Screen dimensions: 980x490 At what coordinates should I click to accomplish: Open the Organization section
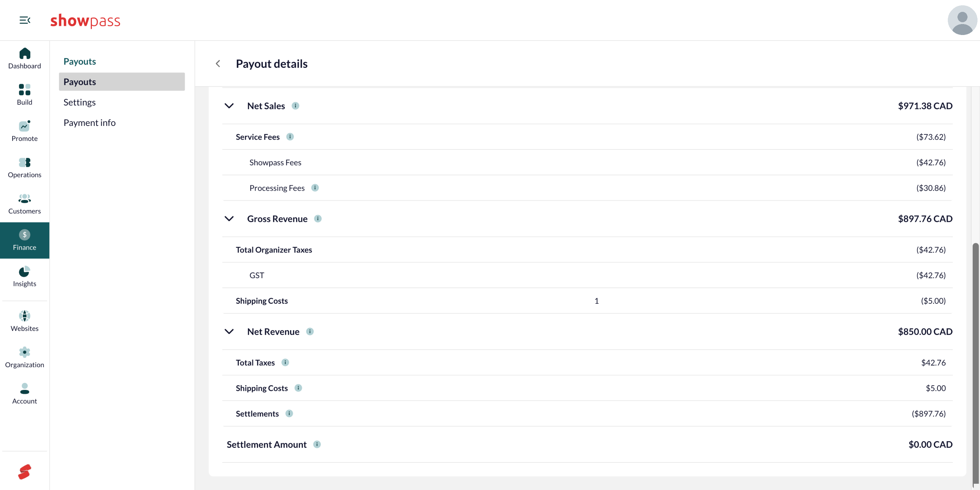[25, 357]
